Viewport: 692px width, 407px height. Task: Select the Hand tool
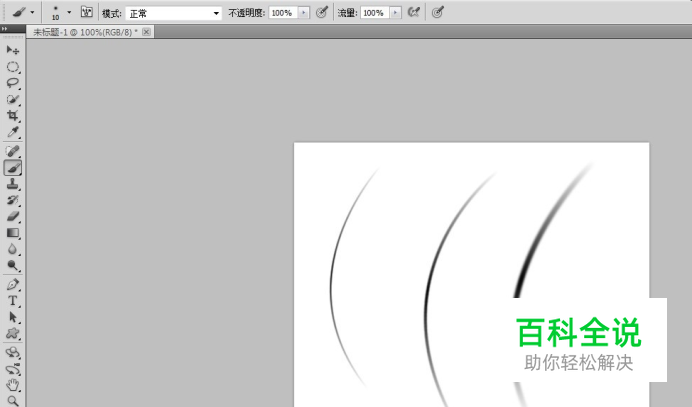[12, 385]
